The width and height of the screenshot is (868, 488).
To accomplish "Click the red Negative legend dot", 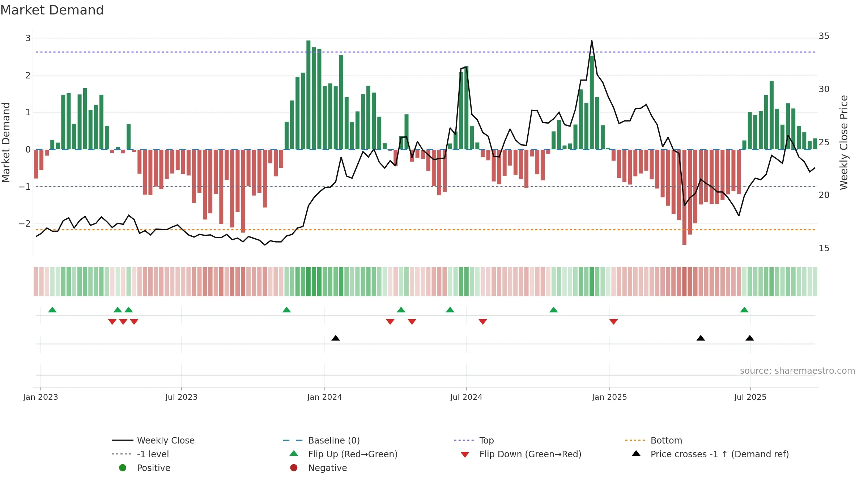I will pos(294,468).
